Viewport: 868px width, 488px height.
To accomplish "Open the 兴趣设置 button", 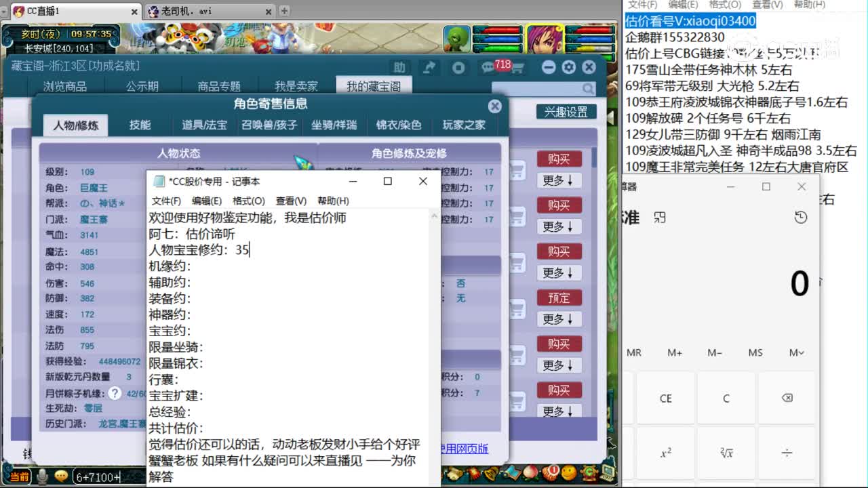I will (566, 112).
